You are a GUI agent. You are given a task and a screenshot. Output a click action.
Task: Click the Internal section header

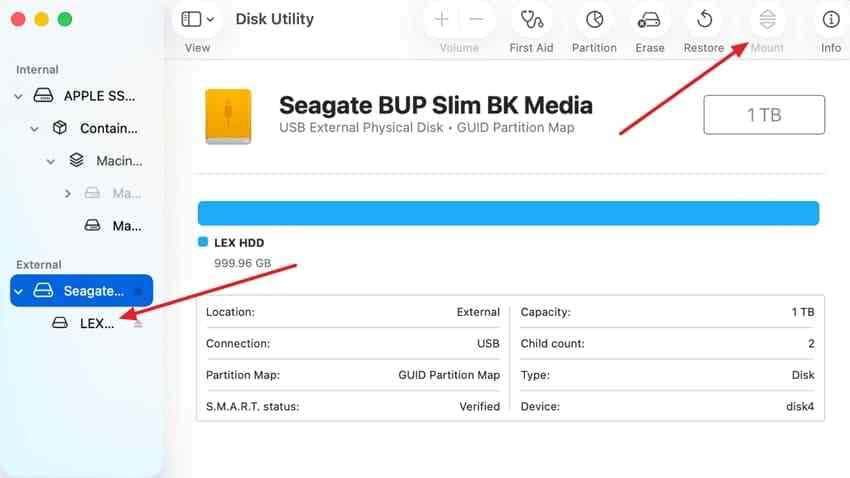37,70
